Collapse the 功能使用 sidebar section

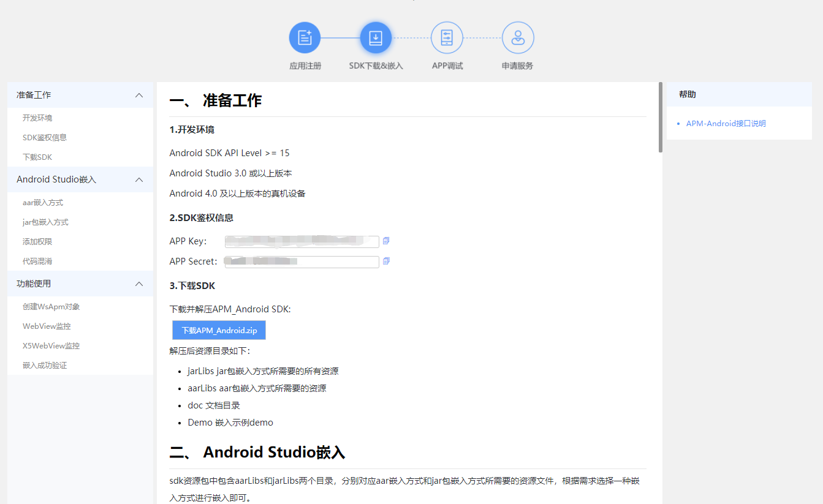point(139,284)
